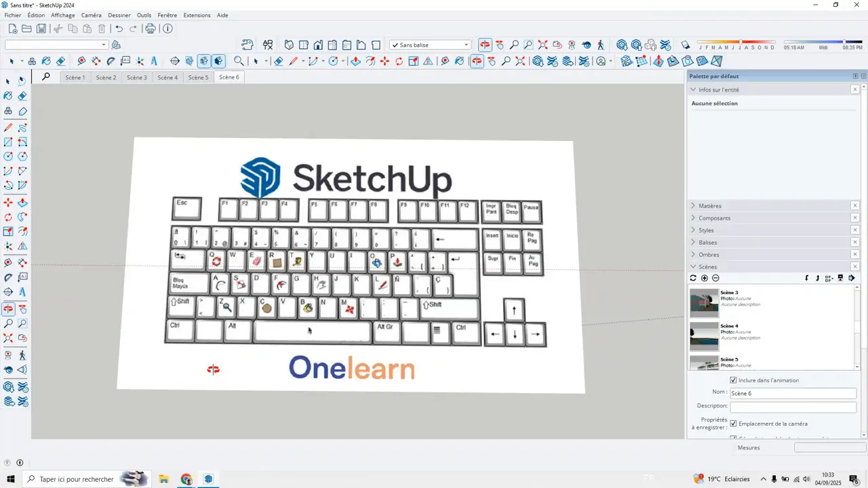Open the Caméra menu
This screenshot has width=868, height=488.
point(91,15)
